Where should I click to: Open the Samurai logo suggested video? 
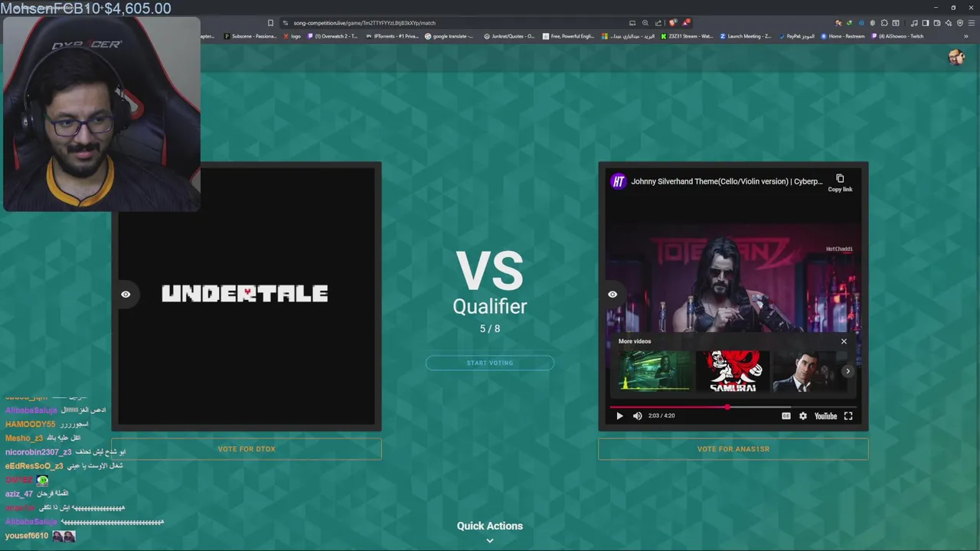tap(733, 371)
